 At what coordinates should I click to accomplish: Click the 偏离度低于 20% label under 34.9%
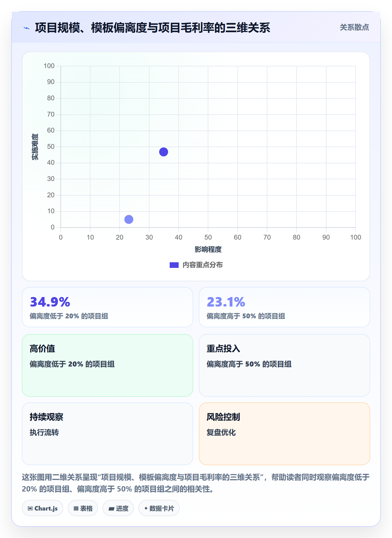click(x=69, y=316)
